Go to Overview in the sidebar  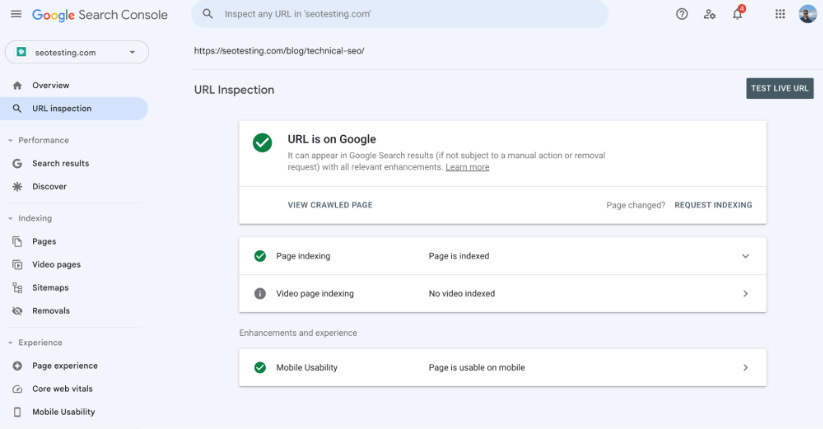(x=51, y=85)
